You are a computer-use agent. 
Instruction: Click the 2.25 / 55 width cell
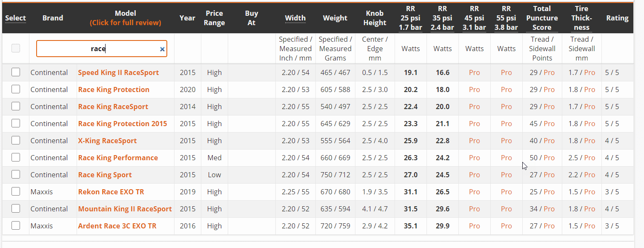(295, 192)
